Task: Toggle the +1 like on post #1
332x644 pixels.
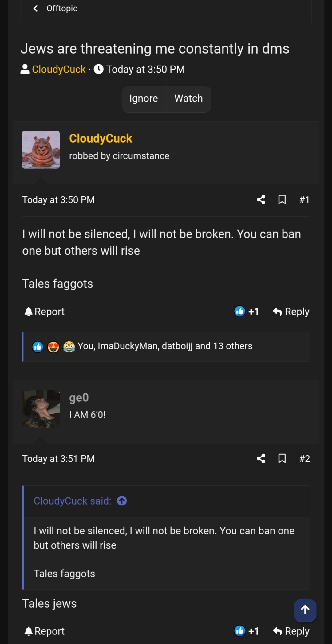Action: (x=247, y=311)
